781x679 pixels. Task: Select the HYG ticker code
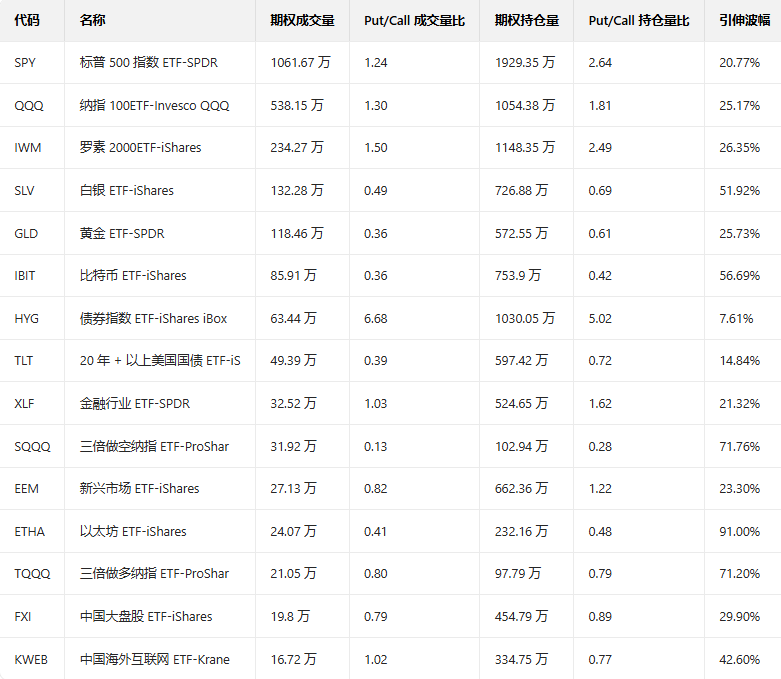pos(26,319)
